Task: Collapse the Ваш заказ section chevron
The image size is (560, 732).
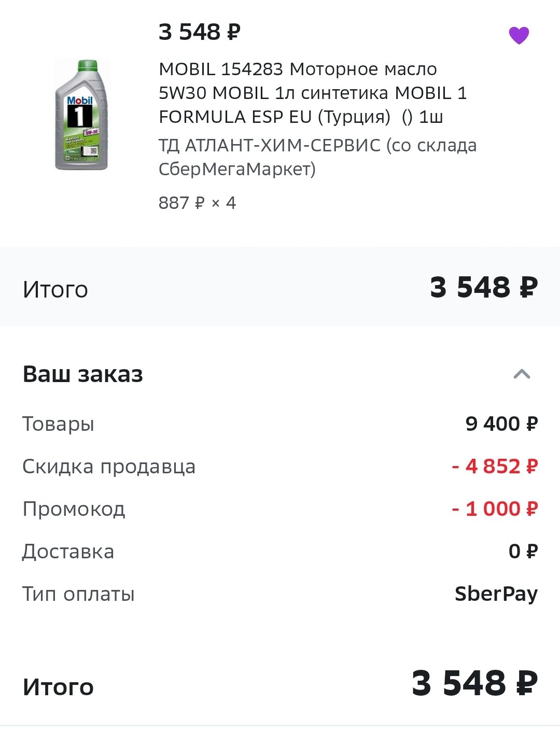Action: point(522,374)
